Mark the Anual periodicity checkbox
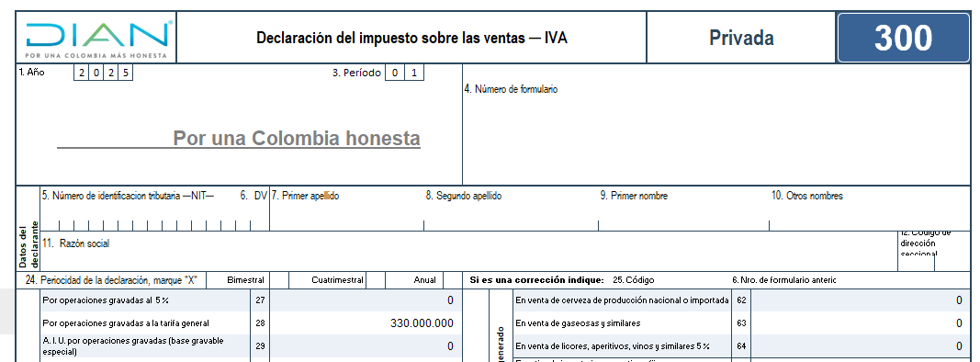980x362 pixels. click(x=452, y=280)
